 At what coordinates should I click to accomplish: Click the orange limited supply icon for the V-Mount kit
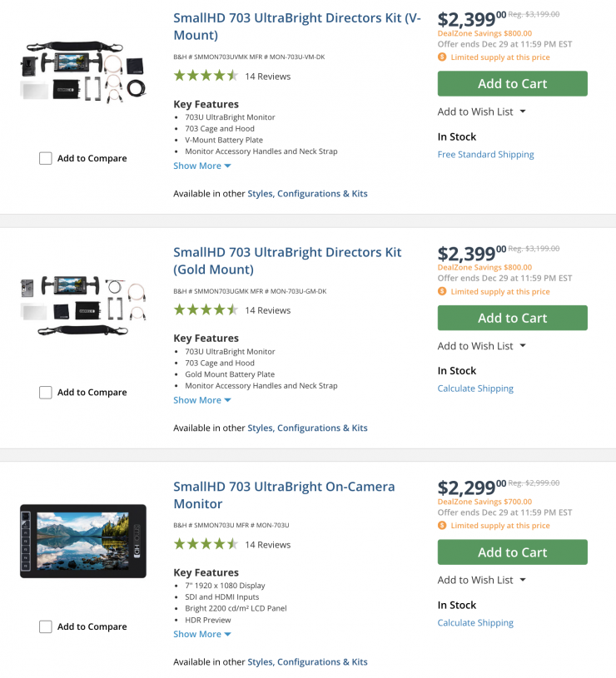[x=442, y=57]
